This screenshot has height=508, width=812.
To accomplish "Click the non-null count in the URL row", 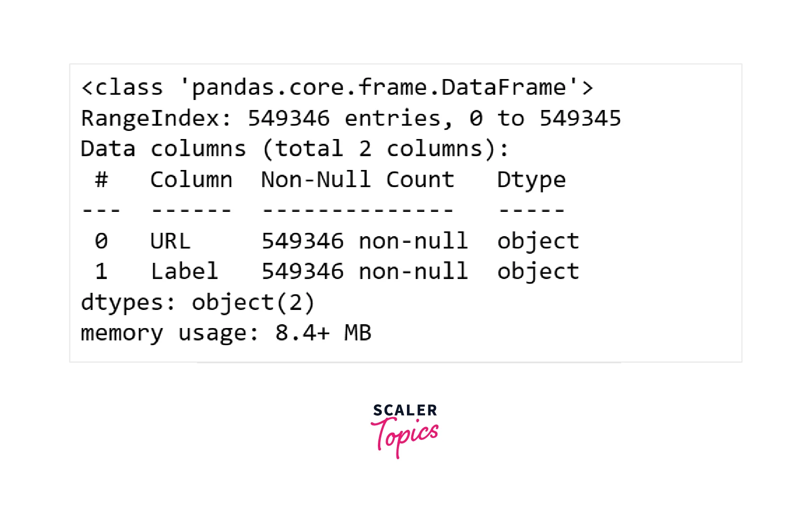I will coord(365,241).
